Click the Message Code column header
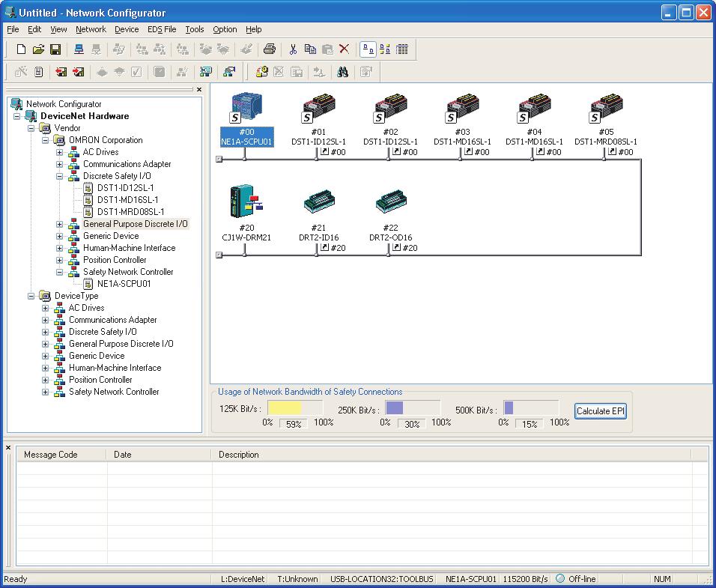 61,455
